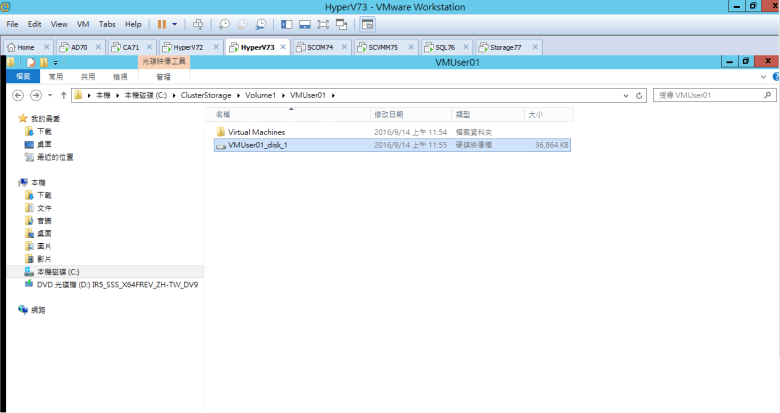Click the VMware pause virtual machine button

click(162, 23)
